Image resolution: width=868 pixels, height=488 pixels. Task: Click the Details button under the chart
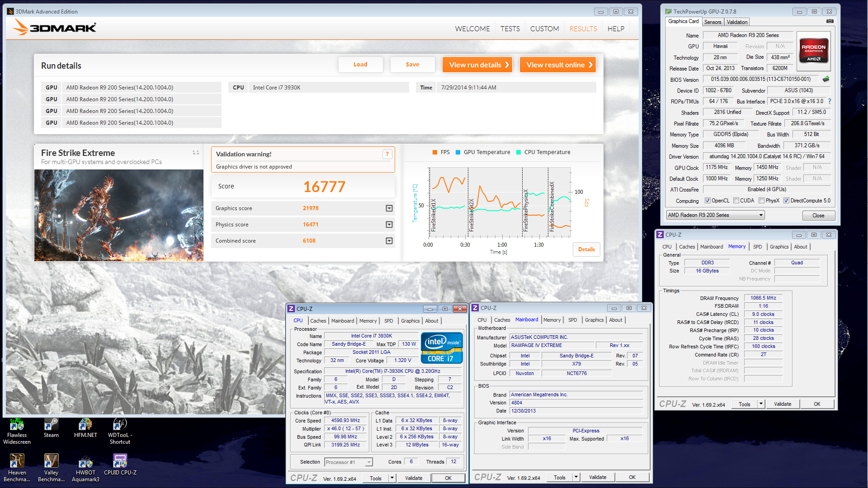pyautogui.click(x=587, y=249)
